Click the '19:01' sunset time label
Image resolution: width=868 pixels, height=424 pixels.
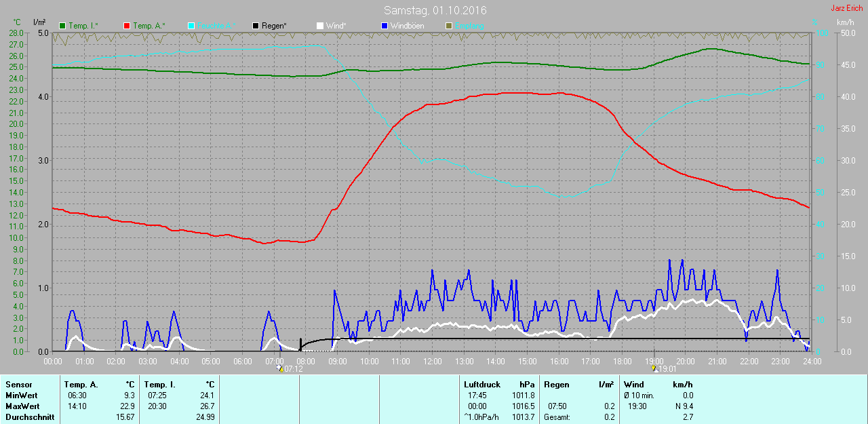point(668,369)
